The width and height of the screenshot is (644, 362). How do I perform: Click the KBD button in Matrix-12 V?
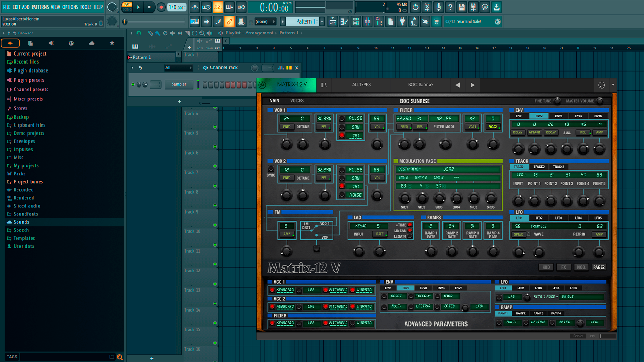(x=546, y=267)
